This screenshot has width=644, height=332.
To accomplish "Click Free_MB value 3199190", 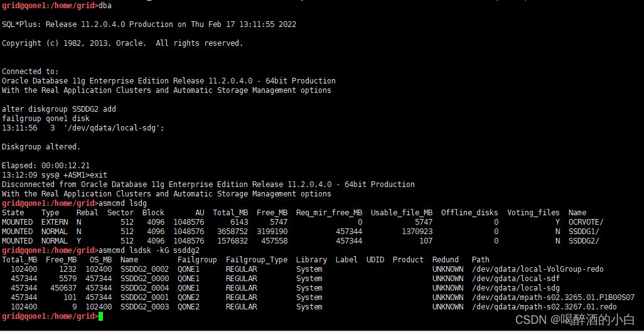I will [x=272, y=232].
